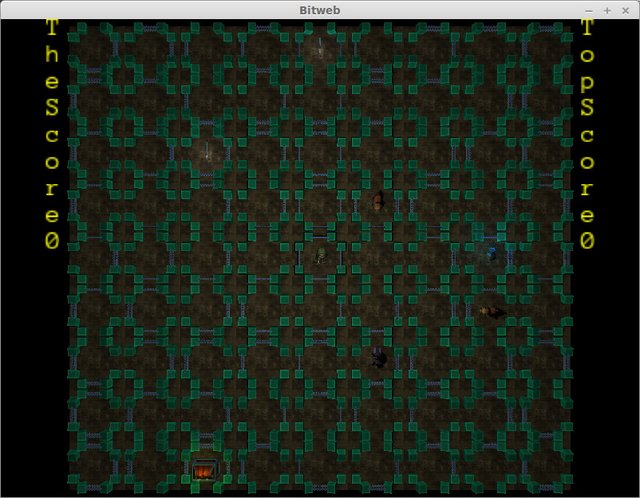The width and height of the screenshot is (640, 498).
Task: Click the vertical TheScore0 score label
Action: (x=52, y=134)
